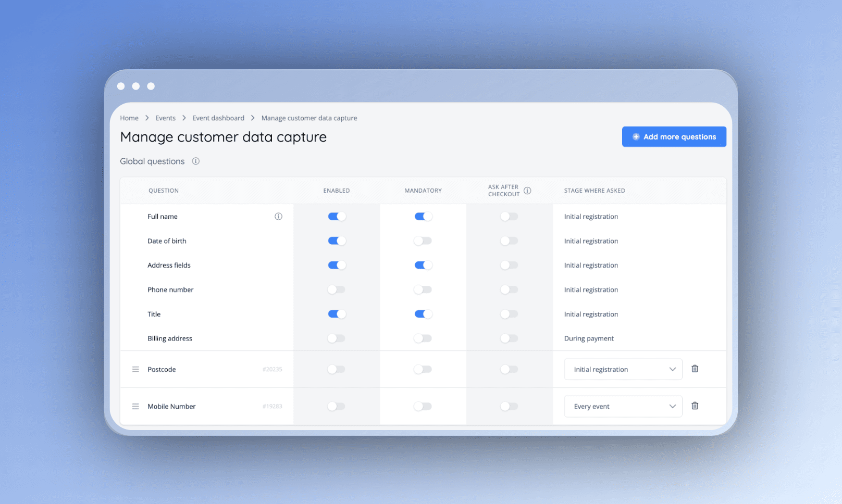The height and width of the screenshot is (504, 842).
Task: Click the info icon beside Global questions
Action: point(196,161)
